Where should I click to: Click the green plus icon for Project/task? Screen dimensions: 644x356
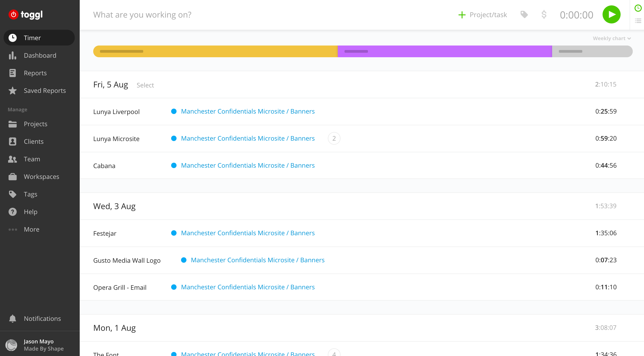pyautogui.click(x=462, y=15)
